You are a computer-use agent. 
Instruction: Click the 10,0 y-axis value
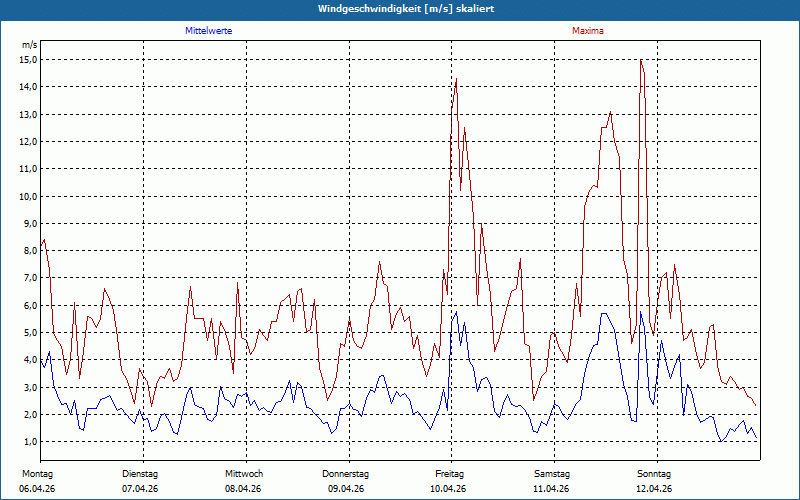point(29,196)
